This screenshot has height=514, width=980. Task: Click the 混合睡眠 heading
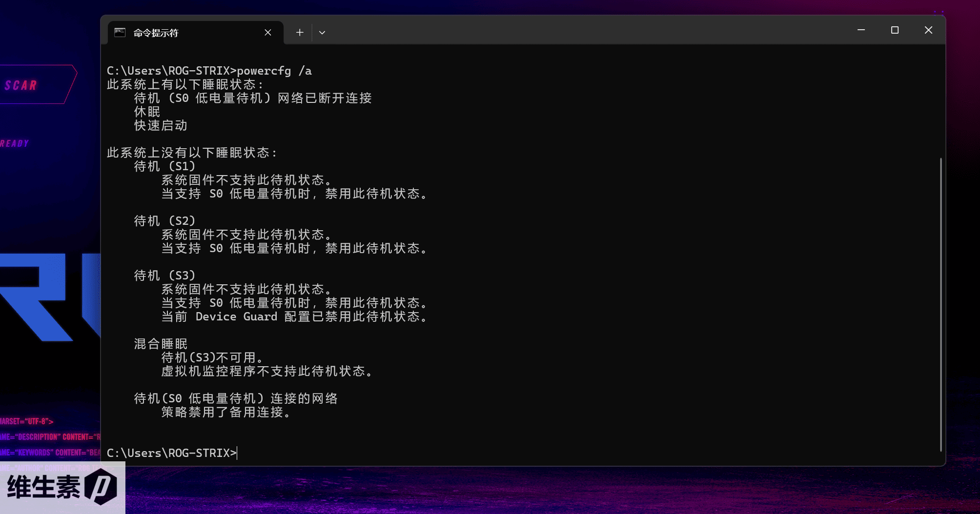coord(161,344)
